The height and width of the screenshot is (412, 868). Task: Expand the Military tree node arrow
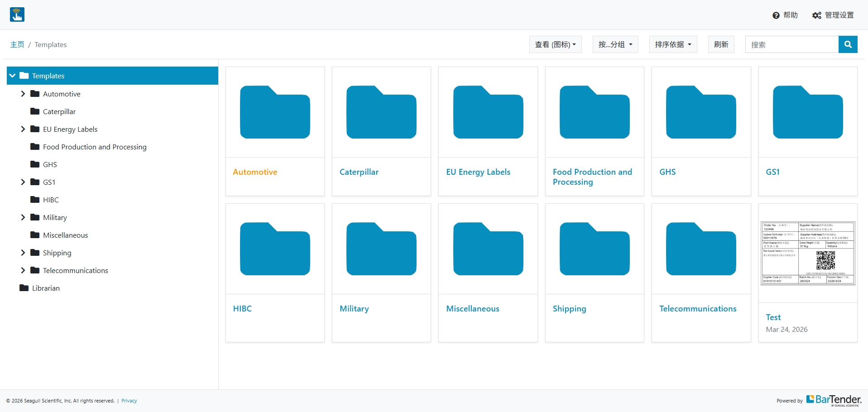point(23,217)
